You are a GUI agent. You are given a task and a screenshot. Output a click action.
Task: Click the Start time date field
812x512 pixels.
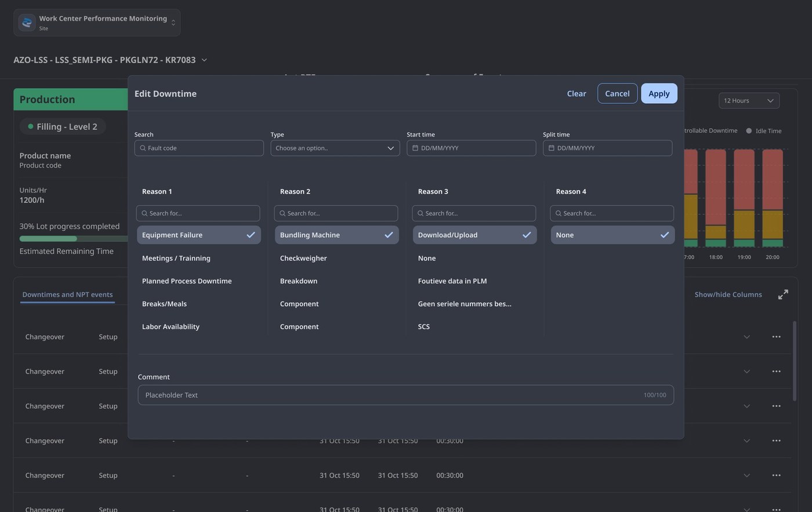(472, 148)
